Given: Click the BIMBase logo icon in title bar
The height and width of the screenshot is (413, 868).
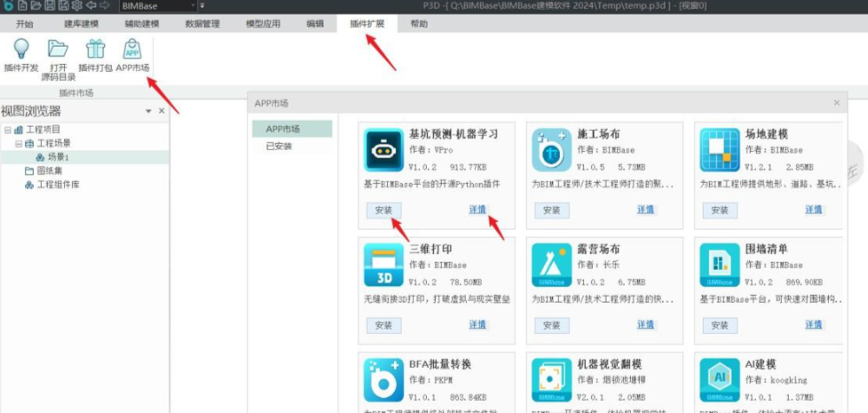Looking at the screenshot, I should [x=8, y=6].
